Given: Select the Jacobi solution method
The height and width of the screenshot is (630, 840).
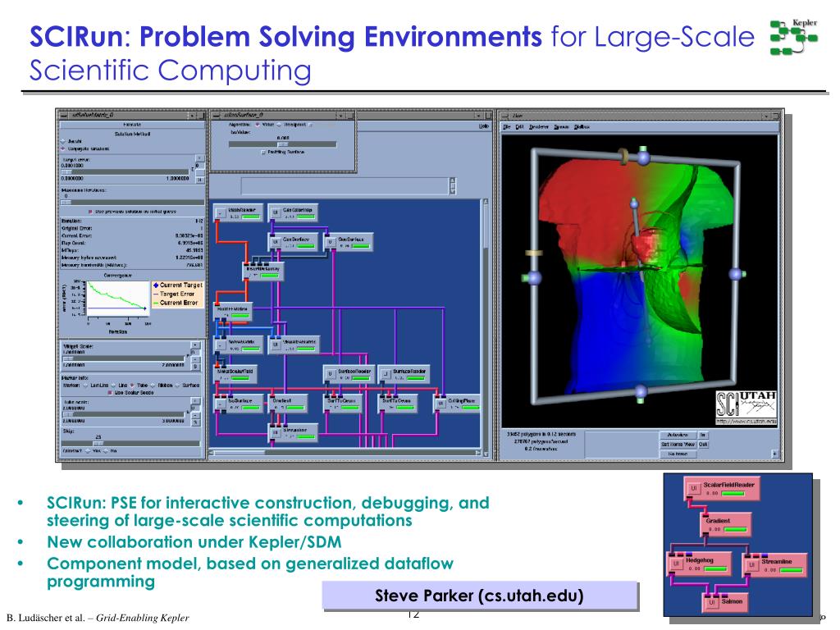Looking at the screenshot, I should 63,141.
